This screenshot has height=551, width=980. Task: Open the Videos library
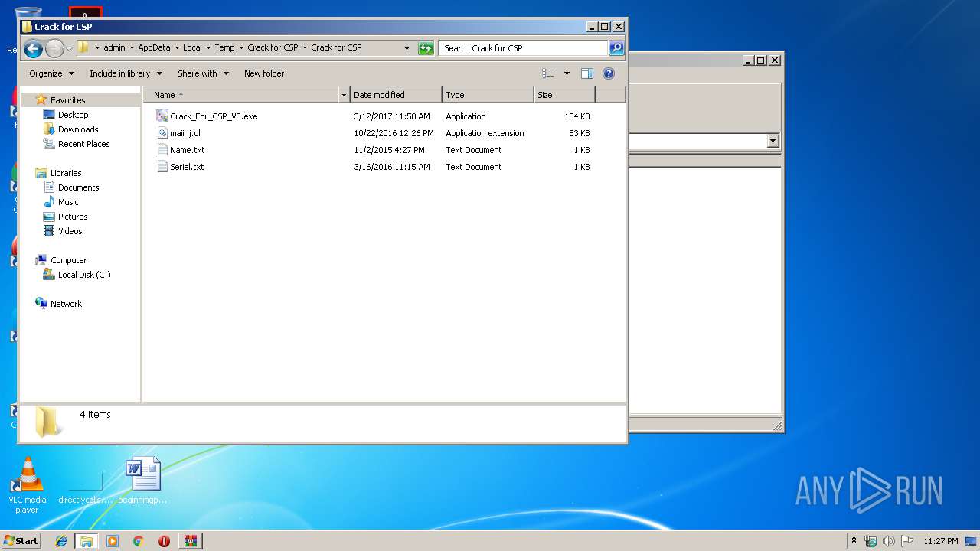click(x=70, y=231)
